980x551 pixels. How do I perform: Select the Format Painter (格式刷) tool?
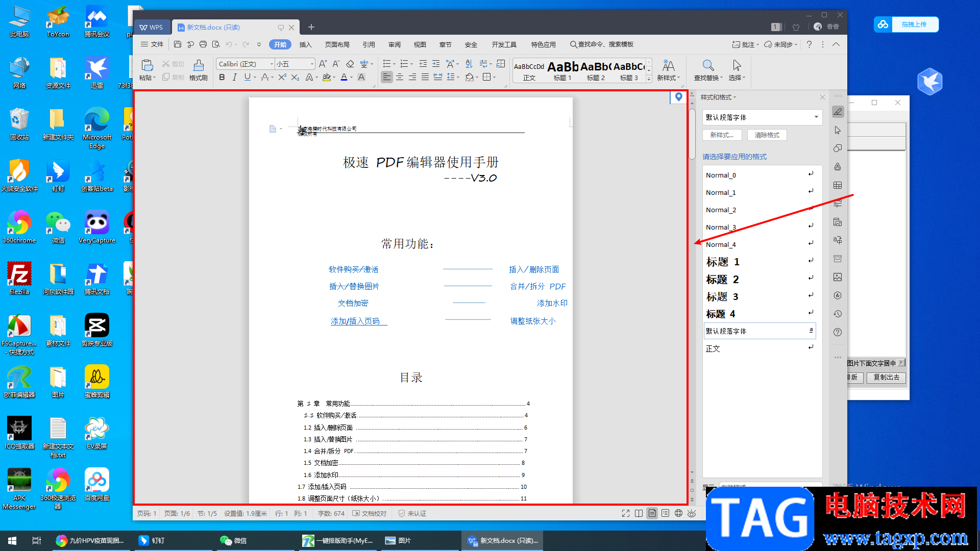pos(198,70)
